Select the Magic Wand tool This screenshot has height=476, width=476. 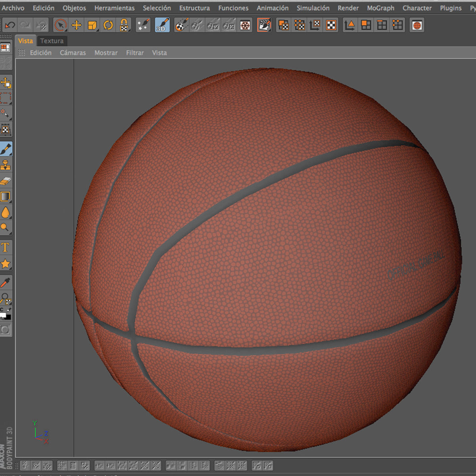click(x=6, y=113)
